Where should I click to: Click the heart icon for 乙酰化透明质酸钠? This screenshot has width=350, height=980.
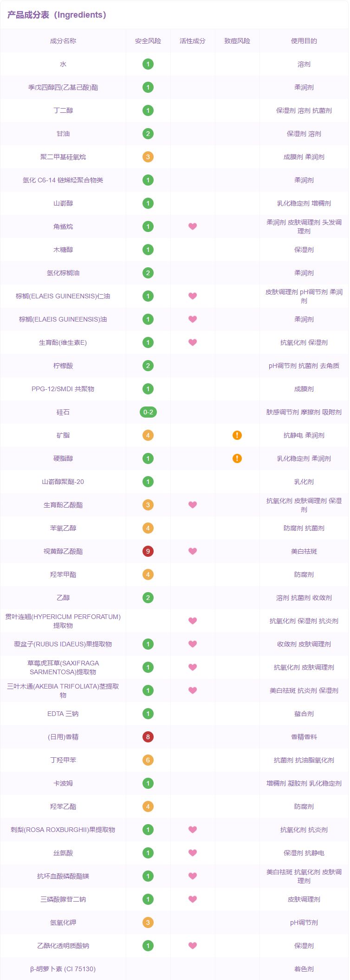pos(193,946)
